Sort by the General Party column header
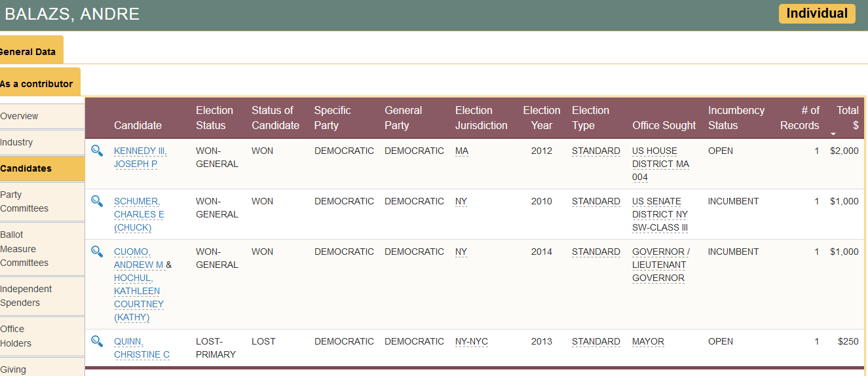868x376 pixels. (x=403, y=118)
